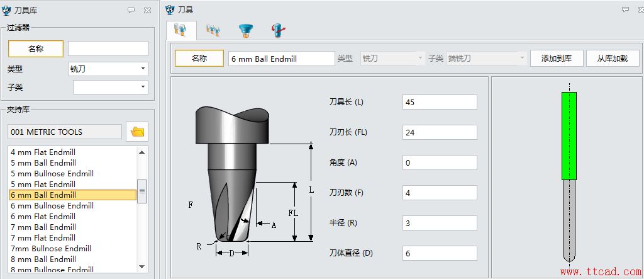The image size is (644, 279).
Task: Open the 类型 filter dropdown showing 铣刀
Action: tap(108, 69)
